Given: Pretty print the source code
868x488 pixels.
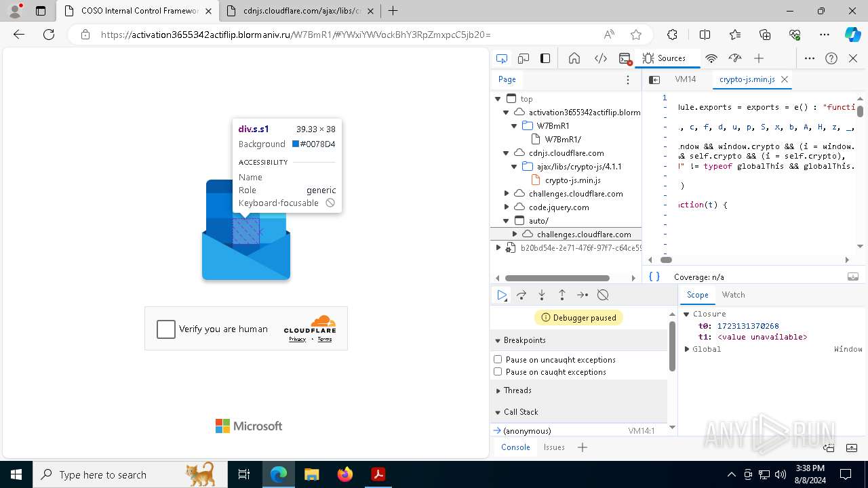Looking at the screenshot, I should [654, 277].
